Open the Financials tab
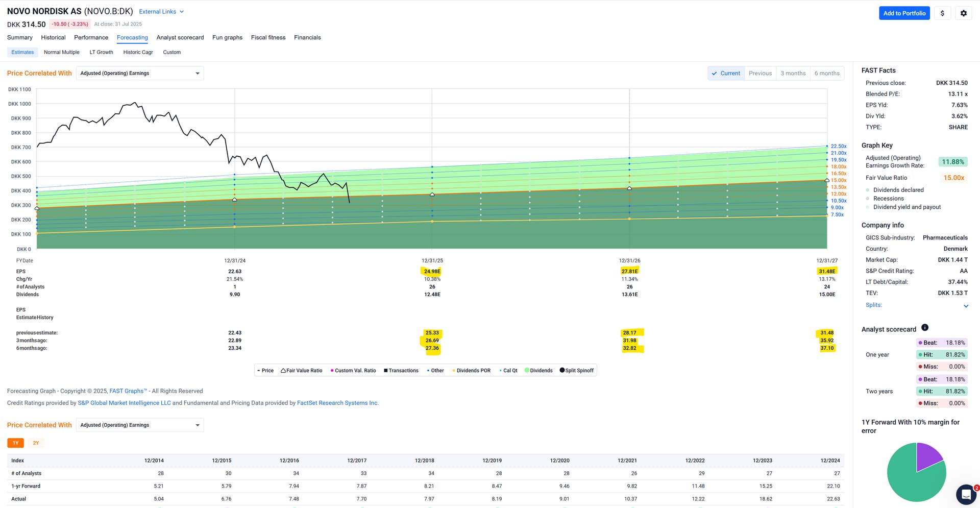Screen dimensions: 980x508 (307, 37)
